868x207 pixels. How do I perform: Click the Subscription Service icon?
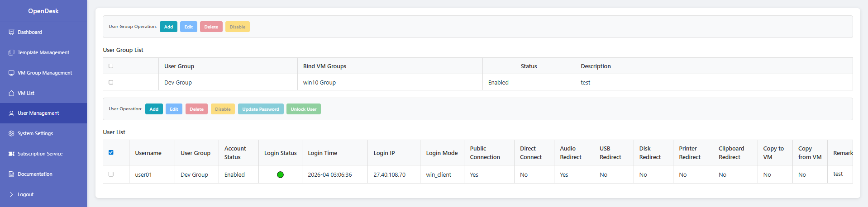pyautogui.click(x=11, y=154)
